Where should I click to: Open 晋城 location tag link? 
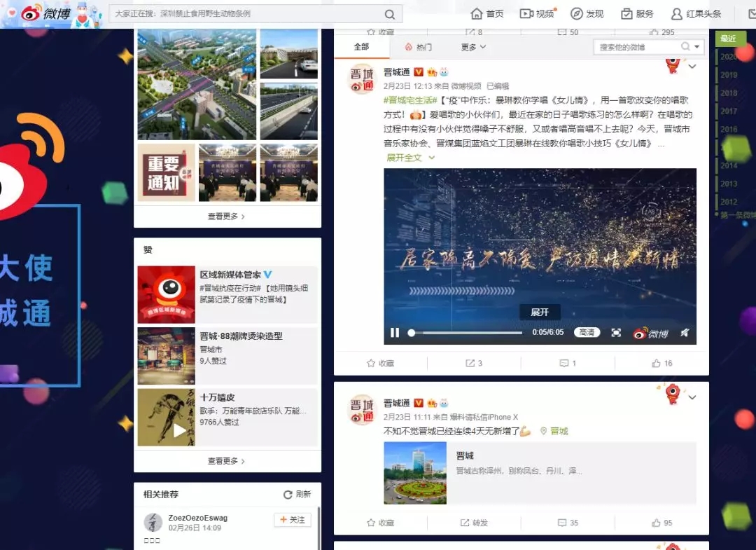[x=554, y=432]
